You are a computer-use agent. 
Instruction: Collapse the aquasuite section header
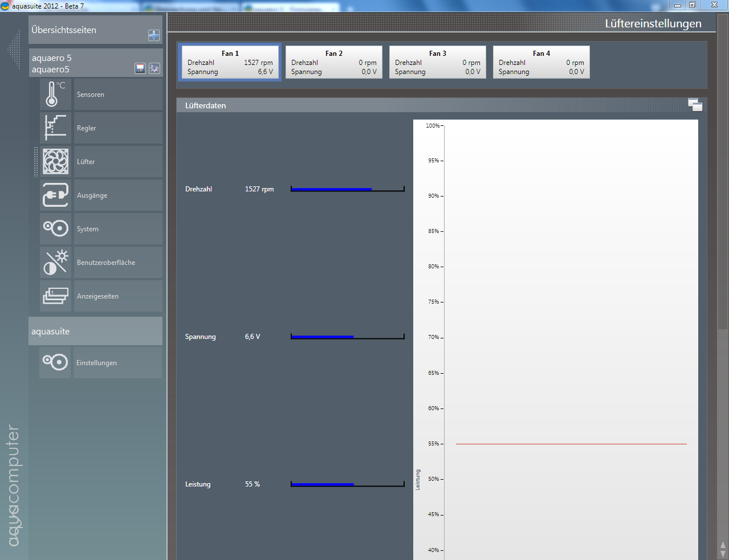pyautogui.click(x=95, y=332)
